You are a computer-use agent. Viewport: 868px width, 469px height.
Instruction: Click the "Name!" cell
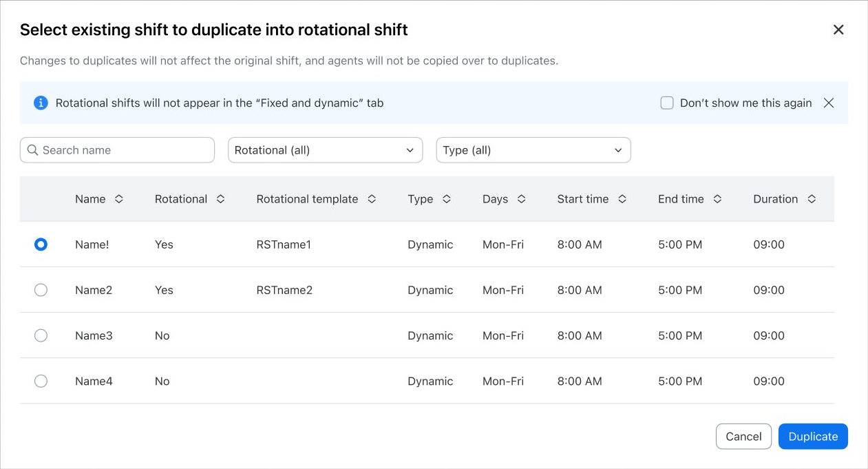point(92,244)
